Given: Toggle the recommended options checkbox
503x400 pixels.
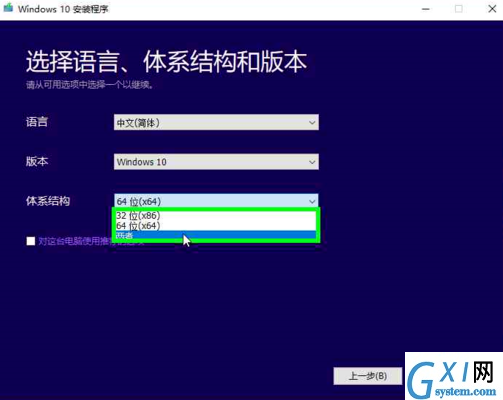Looking at the screenshot, I should pos(31,241).
